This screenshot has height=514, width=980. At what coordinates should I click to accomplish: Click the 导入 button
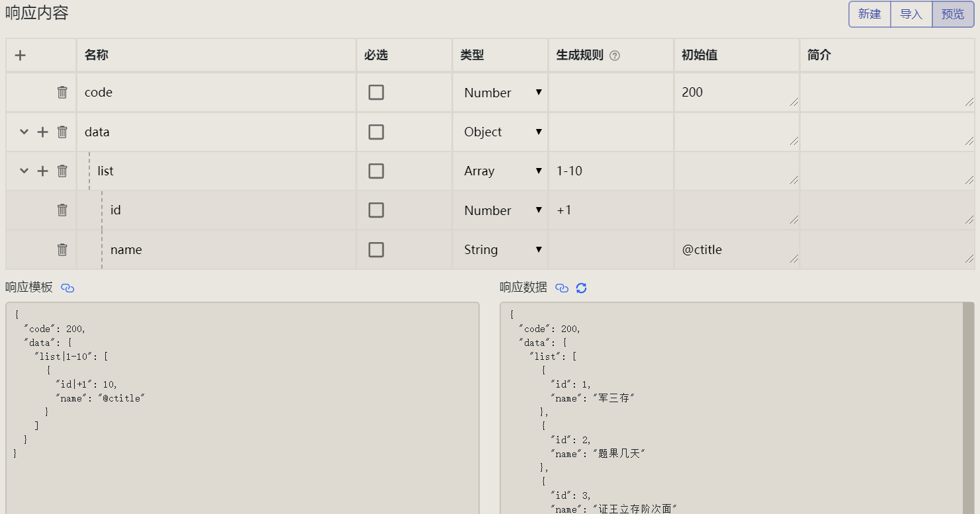pos(911,14)
